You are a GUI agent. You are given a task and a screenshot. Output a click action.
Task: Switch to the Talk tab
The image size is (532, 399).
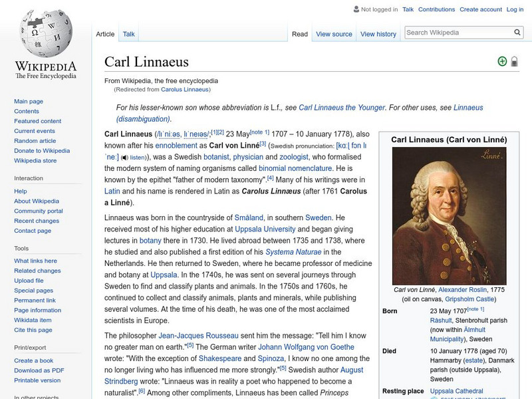tap(128, 34)
